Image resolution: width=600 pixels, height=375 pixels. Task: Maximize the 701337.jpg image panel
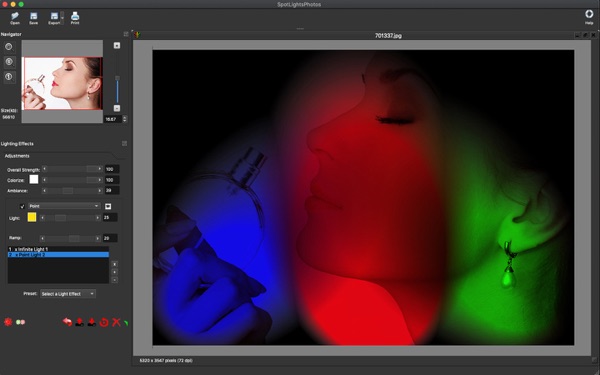[585, 35]
